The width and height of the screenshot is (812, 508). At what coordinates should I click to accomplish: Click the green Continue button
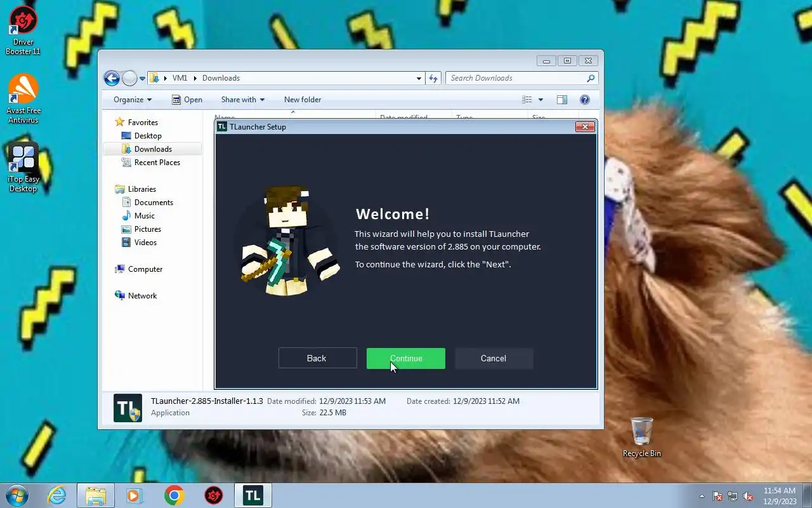pyautogui.click(x=406, y=358)
